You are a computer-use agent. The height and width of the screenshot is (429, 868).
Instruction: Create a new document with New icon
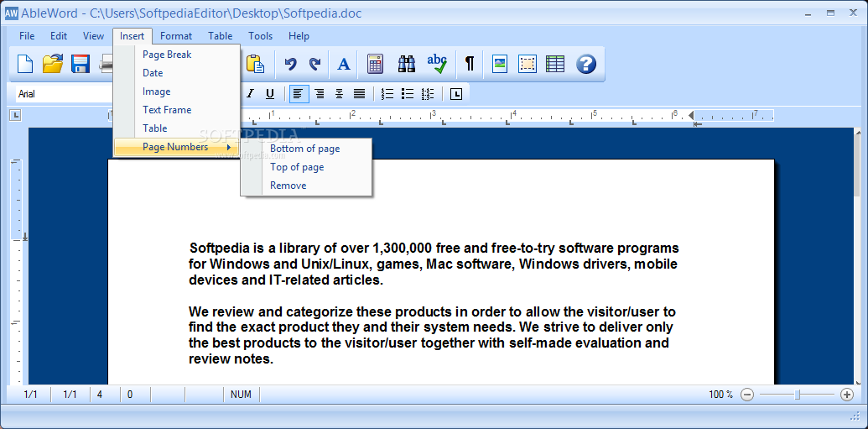(x=25, y=64)
